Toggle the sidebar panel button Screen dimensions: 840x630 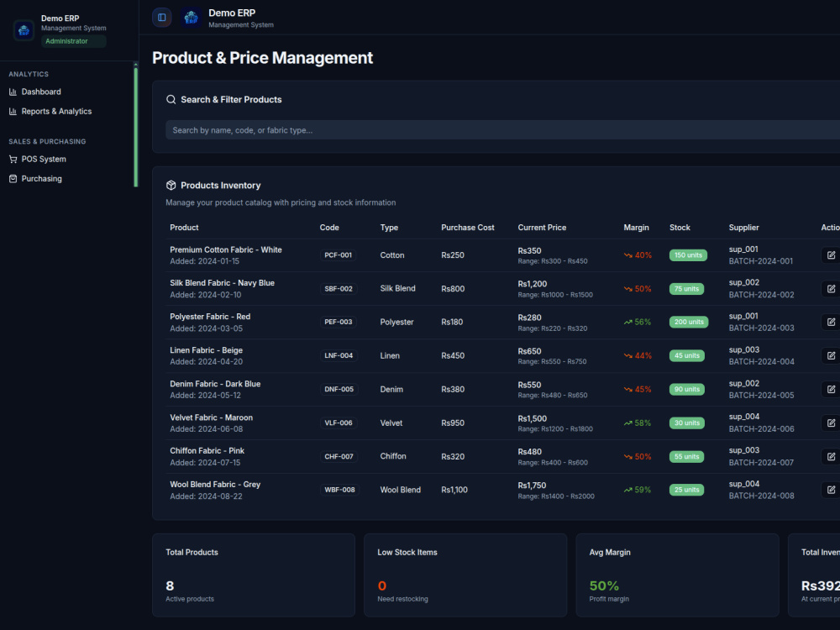coord(162,17)
